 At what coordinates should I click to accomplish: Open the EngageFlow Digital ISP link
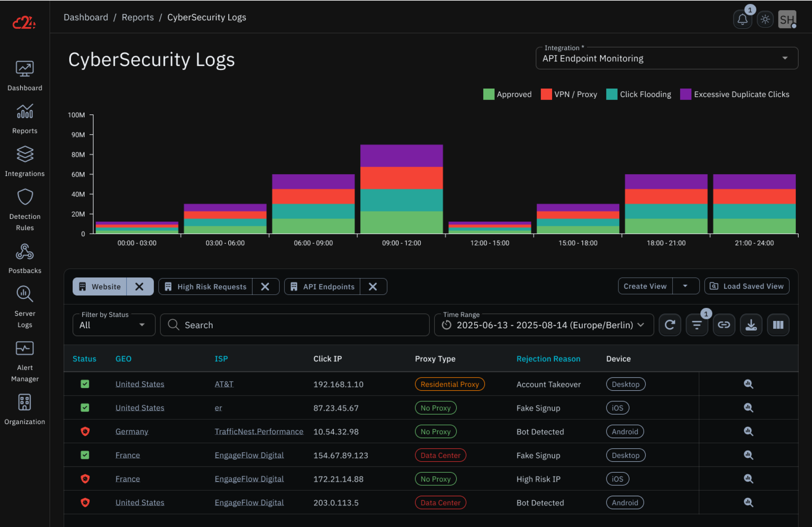pos(249,455)
